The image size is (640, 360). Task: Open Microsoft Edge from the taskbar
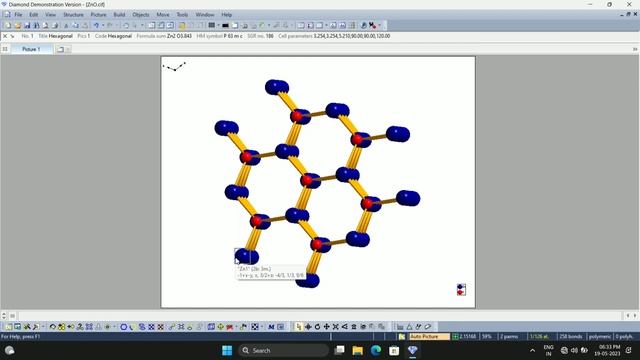(376, 350)
